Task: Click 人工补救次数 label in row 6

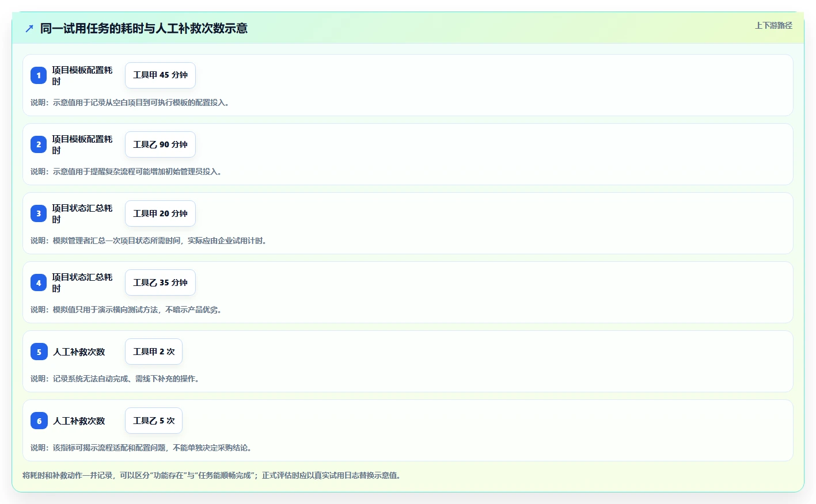Action: tap(79, 421)
